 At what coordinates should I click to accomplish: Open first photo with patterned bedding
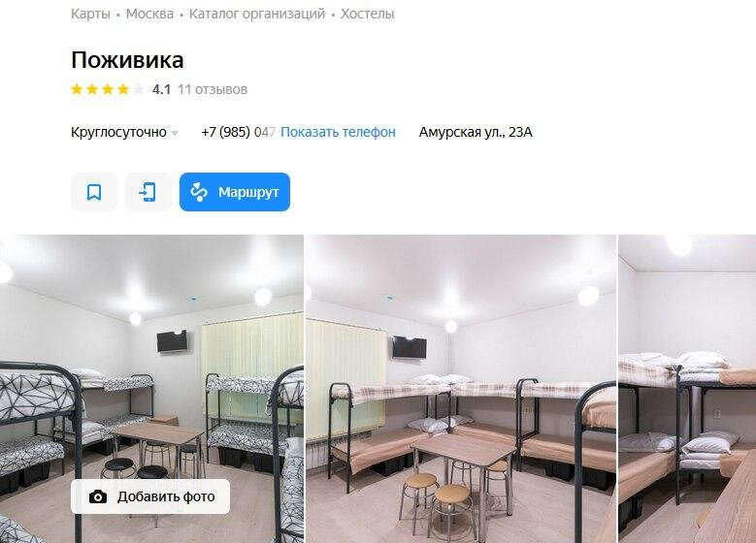(151, 389)
